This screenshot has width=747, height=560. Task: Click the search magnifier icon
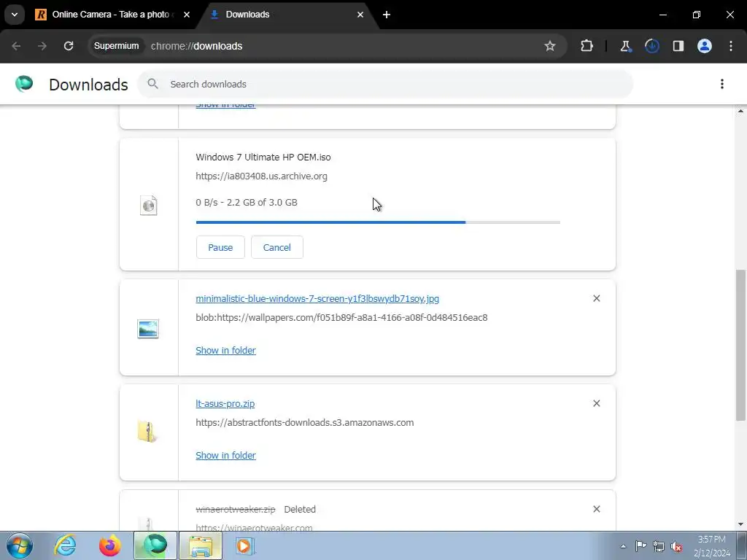point(152,84)
